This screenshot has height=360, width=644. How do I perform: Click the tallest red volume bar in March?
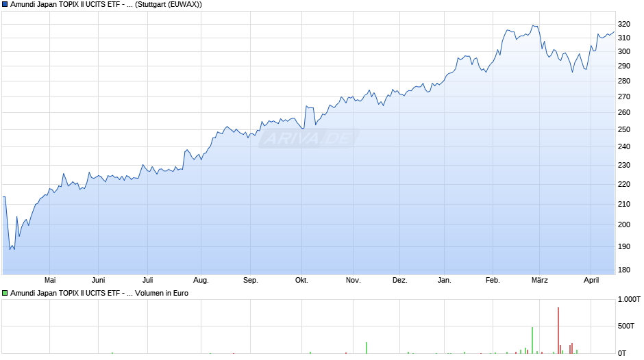point(558,331)
